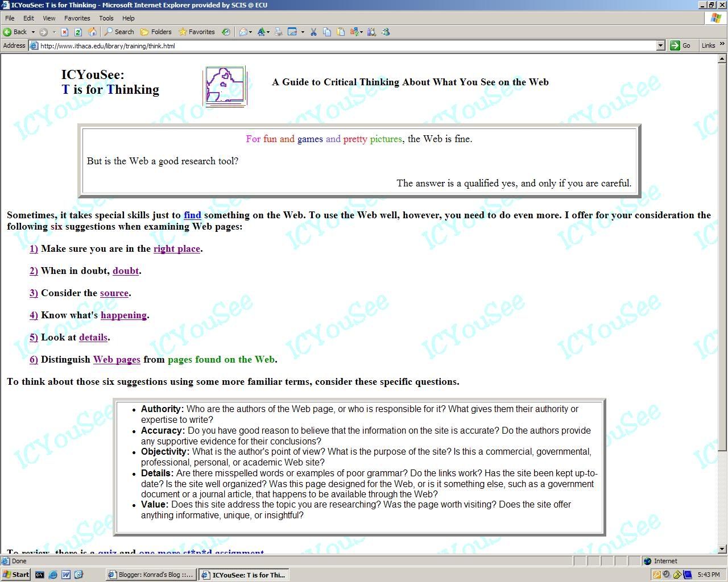Open the Edit menu

pos(28,18)
